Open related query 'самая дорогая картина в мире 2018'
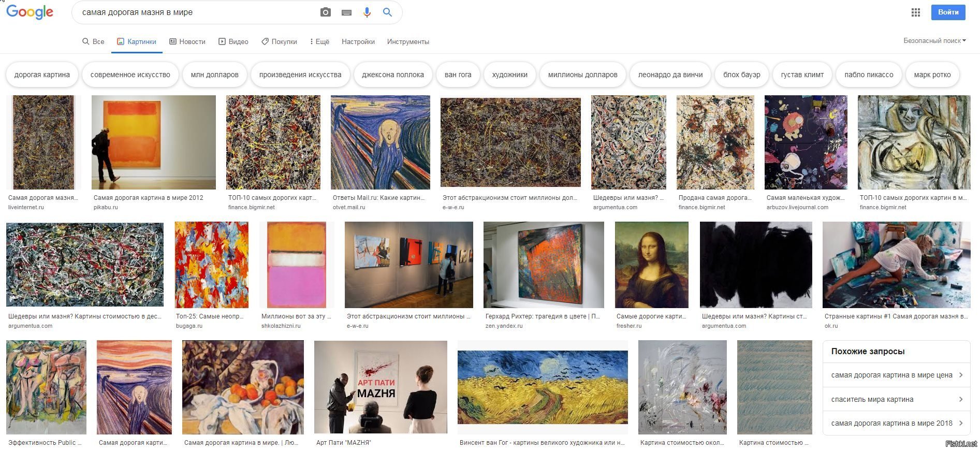980x450 pixels. point(896,423)
